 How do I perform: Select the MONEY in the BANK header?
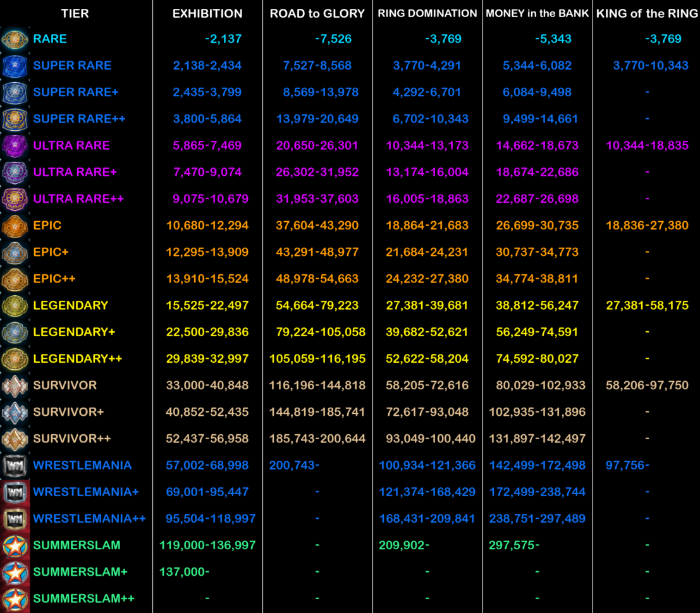537,13
